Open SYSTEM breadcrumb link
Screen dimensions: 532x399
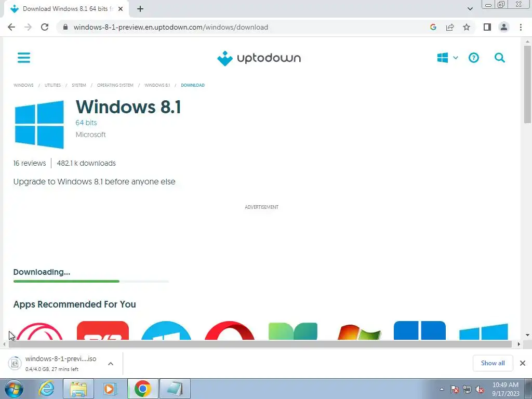(79, 85)
